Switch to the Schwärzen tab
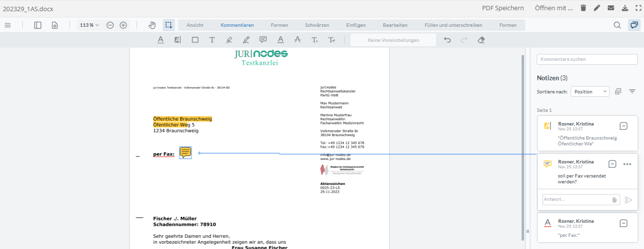The height and width of the screenshot is (249, 644). [x=317, y=25]
